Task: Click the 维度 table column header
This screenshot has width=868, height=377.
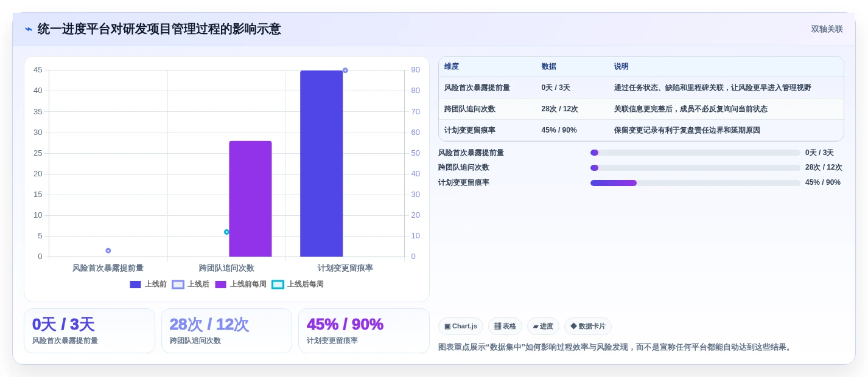Action: coord(452,67)
